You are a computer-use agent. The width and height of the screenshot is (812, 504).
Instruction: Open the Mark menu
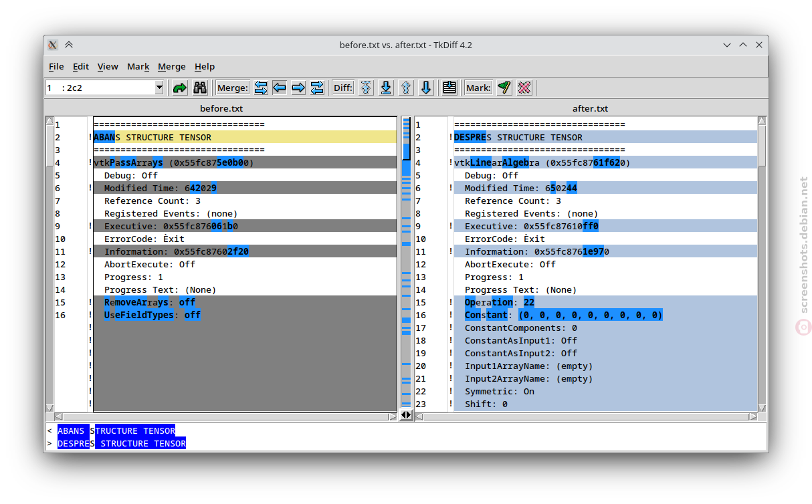pyautogui.click(x=138, y=66)
